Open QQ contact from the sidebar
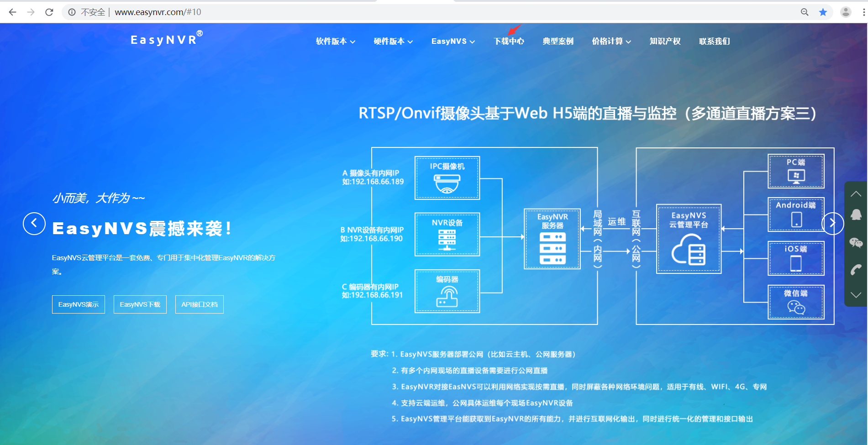 point(856,215)
